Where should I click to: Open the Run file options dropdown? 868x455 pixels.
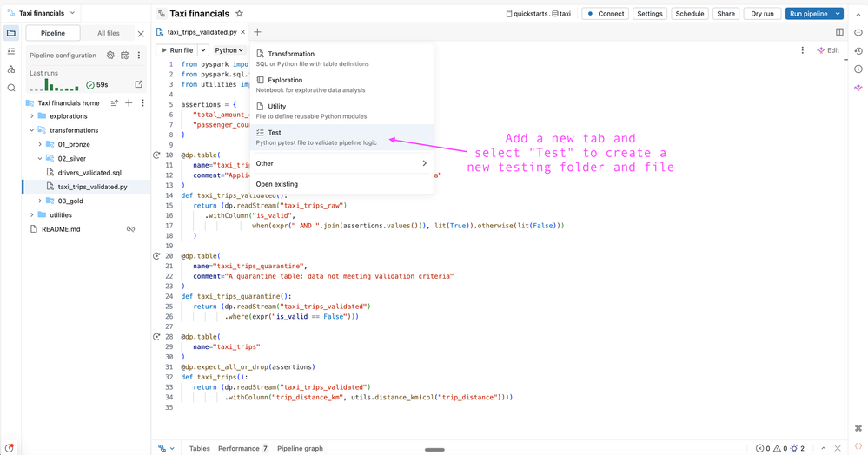(203, 50)
